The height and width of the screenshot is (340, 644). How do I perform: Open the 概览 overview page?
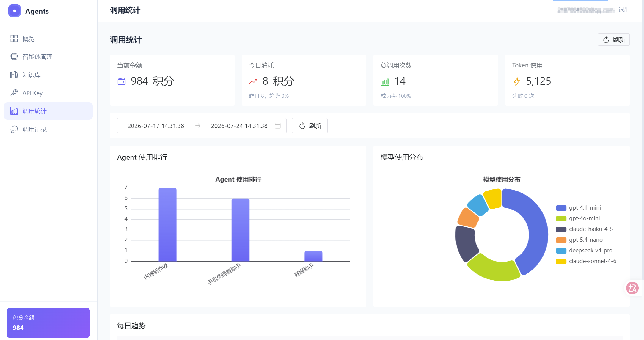pos(48,39)
